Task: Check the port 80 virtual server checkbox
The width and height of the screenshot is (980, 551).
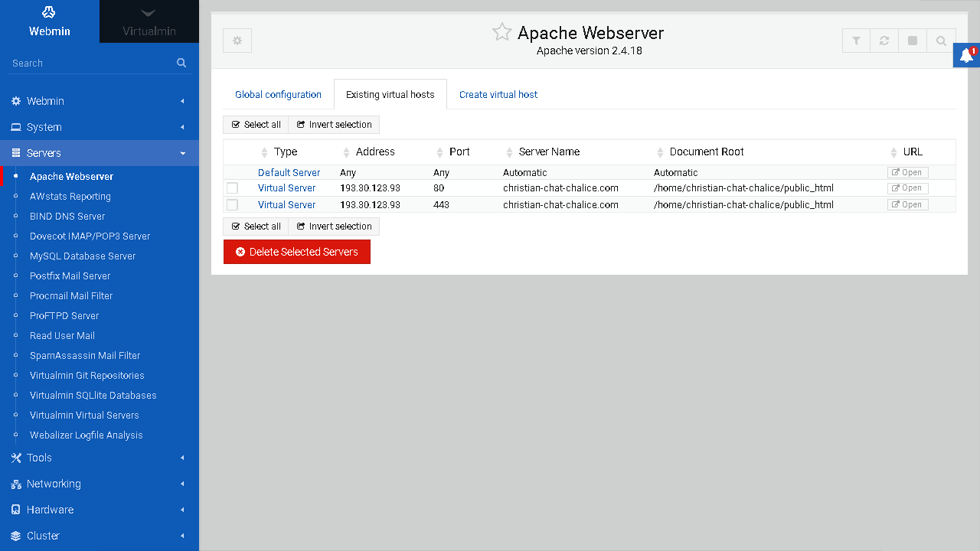Action: click(232, 188)
